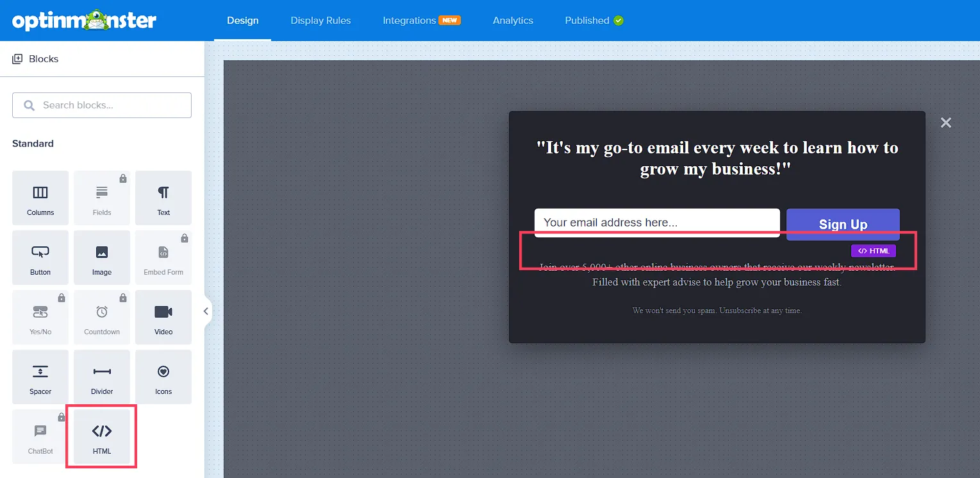Screen dimensions: 980x478
Task: Add the Text block
Action: click(x=163, y=198)
